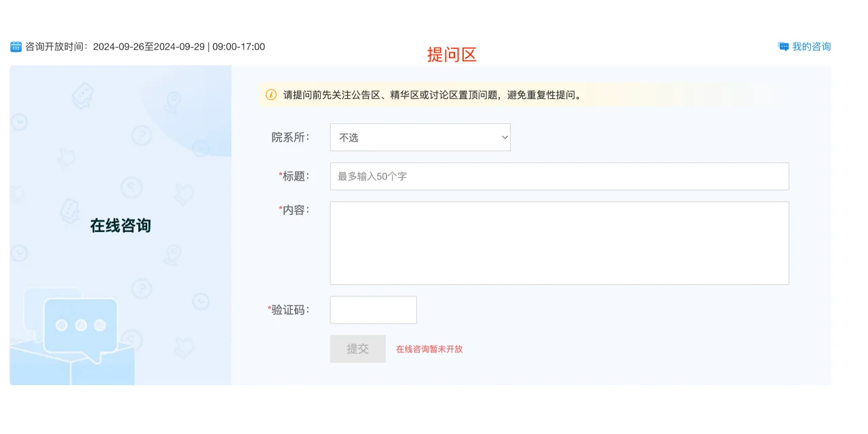Click the 验证码 verification code field
The width and height of the screenshot is (868, 434).
(373, 309)
